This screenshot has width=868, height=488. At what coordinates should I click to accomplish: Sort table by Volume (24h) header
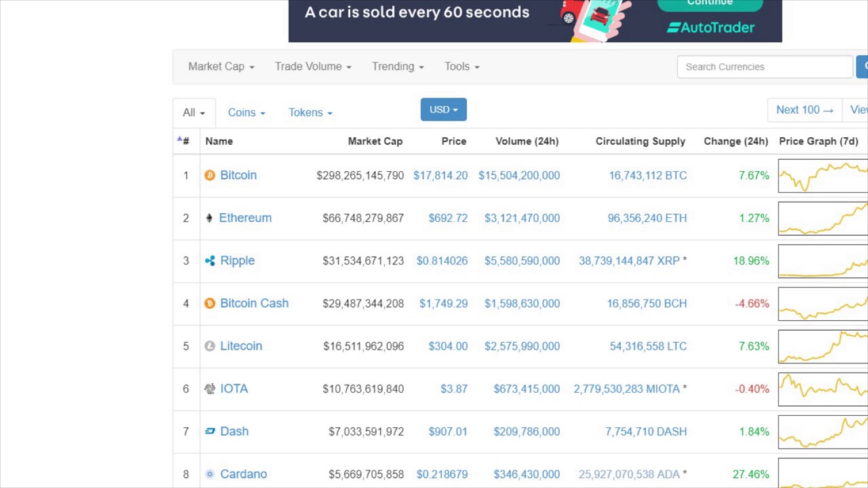pos(527,142)
